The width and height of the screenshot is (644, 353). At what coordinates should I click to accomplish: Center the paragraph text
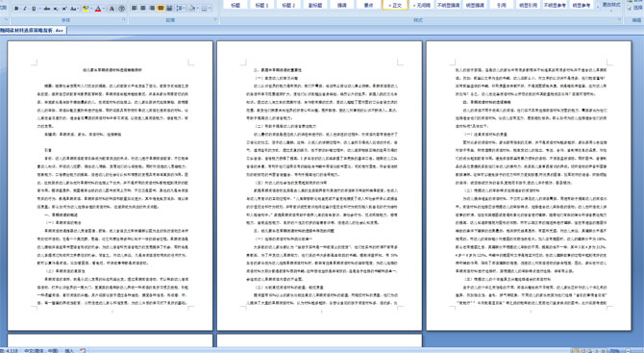click(143, 9)
